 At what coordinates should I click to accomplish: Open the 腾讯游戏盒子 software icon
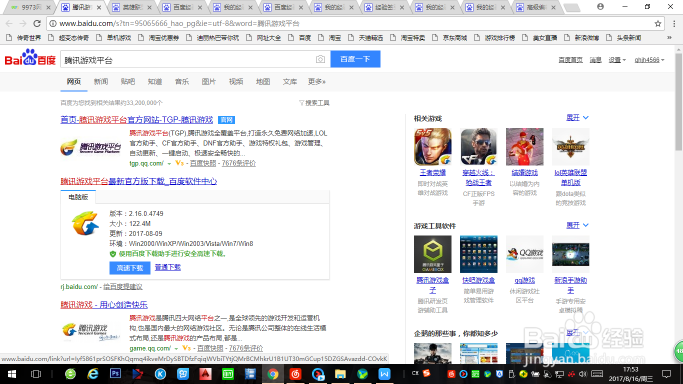[x=433, y=254]
